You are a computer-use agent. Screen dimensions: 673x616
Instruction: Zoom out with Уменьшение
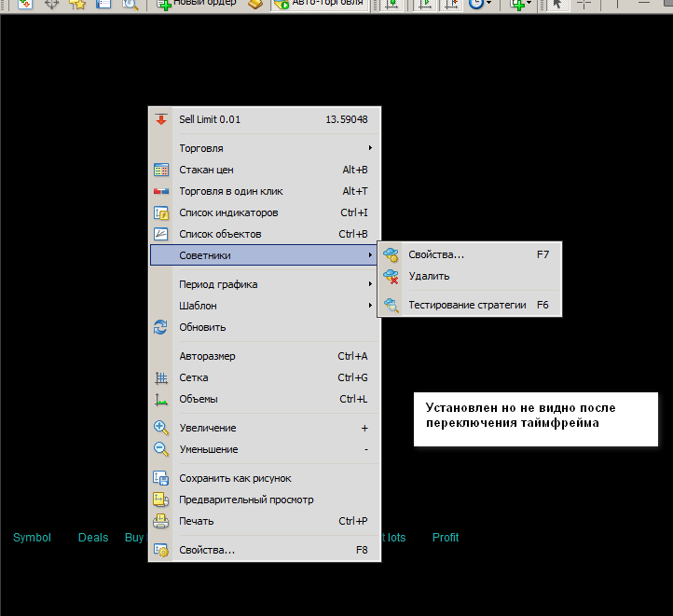point(265,449)
